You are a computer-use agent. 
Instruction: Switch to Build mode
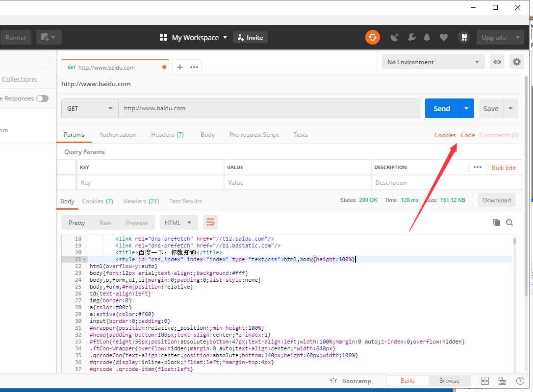[x=407, y=380]
